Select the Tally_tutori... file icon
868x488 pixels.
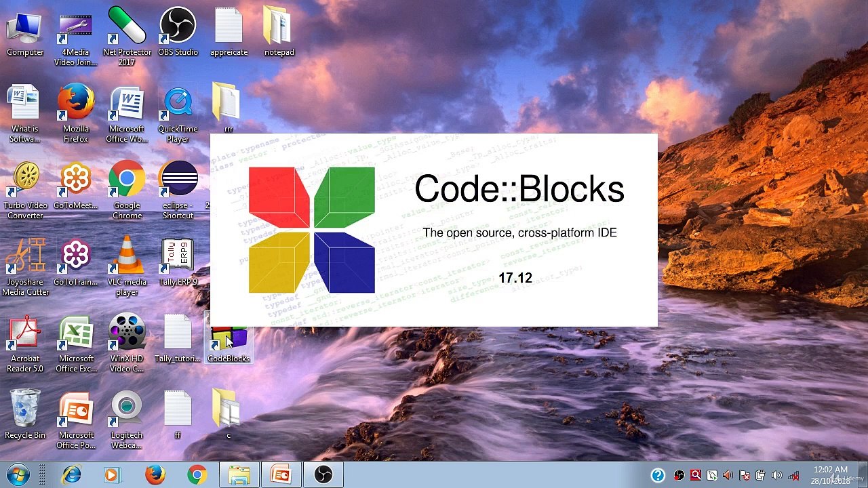point(178,339)
